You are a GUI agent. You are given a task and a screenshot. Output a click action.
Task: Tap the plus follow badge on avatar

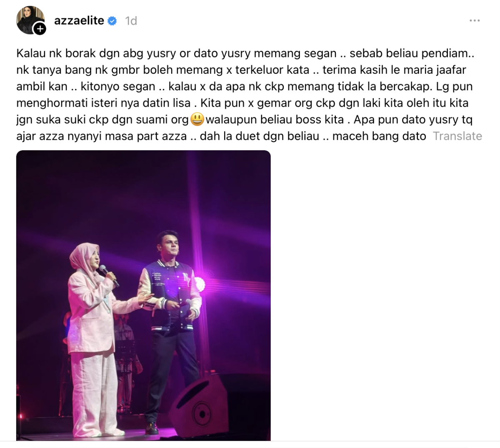[40, 29]
